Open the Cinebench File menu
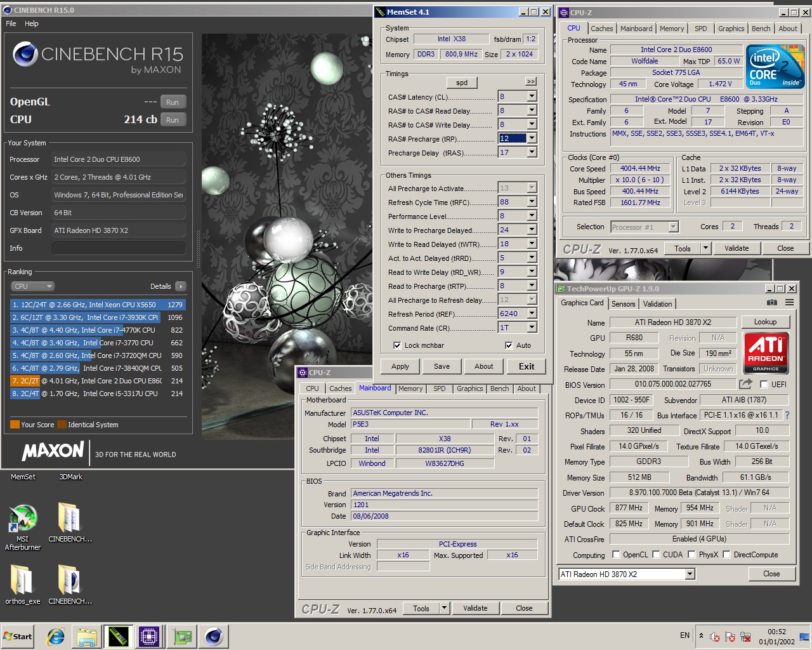Screen dimensions: 812x650 tap(11, 23)
